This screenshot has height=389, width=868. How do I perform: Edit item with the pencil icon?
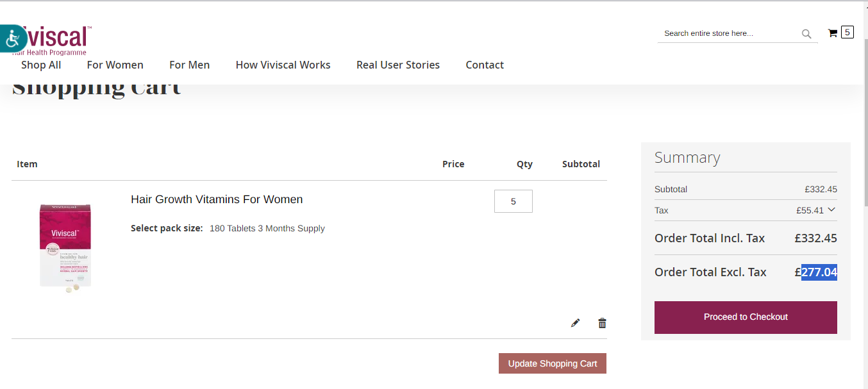tap(575, 323)
